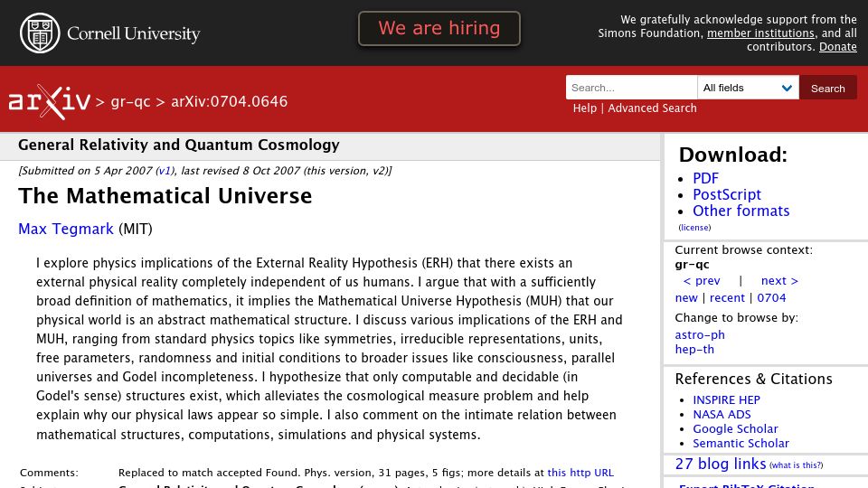Open the license link

694,228
